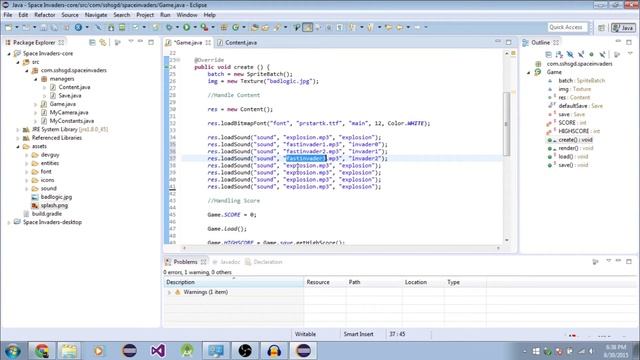Viewport: 640px width, 360px height.
Task: Open Problems view menu triangle
Action: point(609,261)
